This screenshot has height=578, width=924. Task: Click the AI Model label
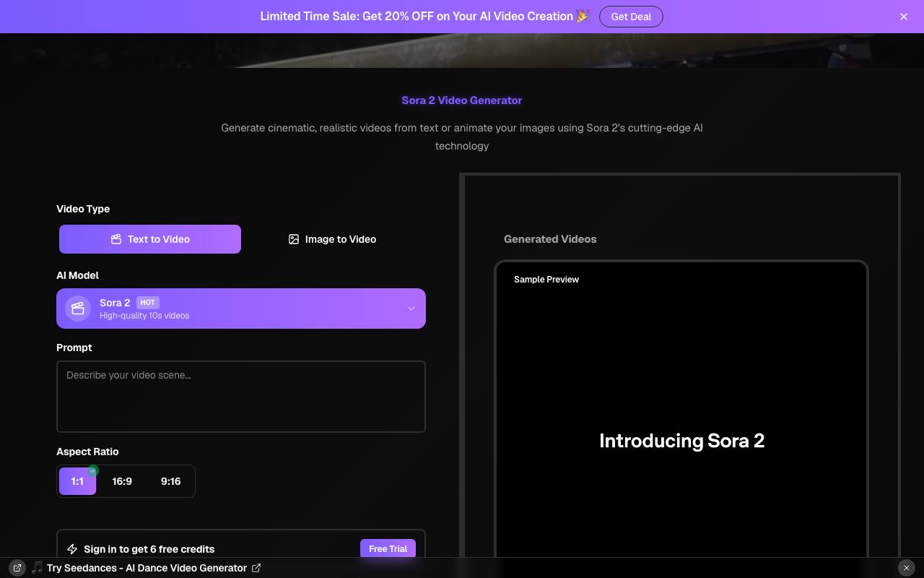pyautogui.click(x=77, y=275)
